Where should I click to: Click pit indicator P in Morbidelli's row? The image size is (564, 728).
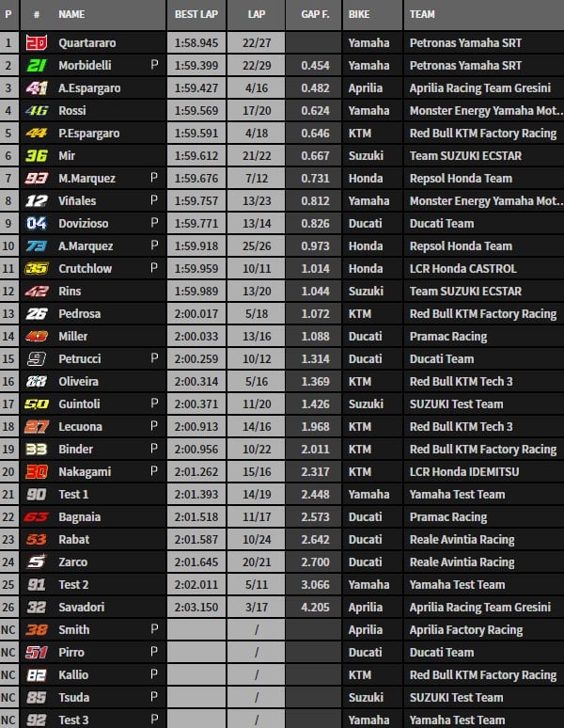(154, 66)
